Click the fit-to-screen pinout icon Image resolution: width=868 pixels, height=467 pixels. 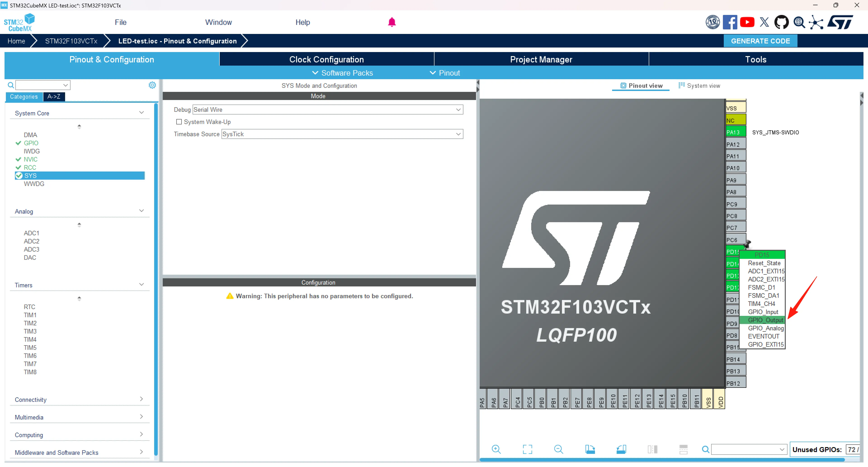527,449
